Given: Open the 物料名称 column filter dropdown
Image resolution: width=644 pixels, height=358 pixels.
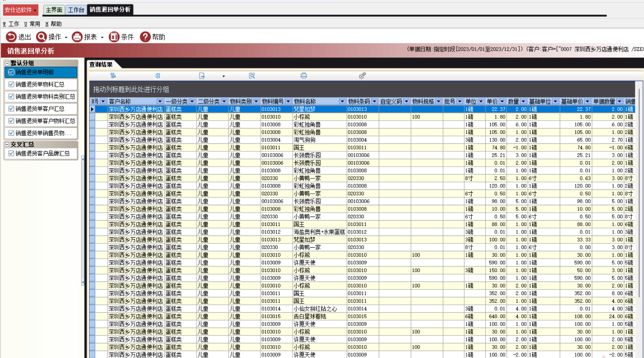Looking at the screenshot, I should tap(342, 102).
